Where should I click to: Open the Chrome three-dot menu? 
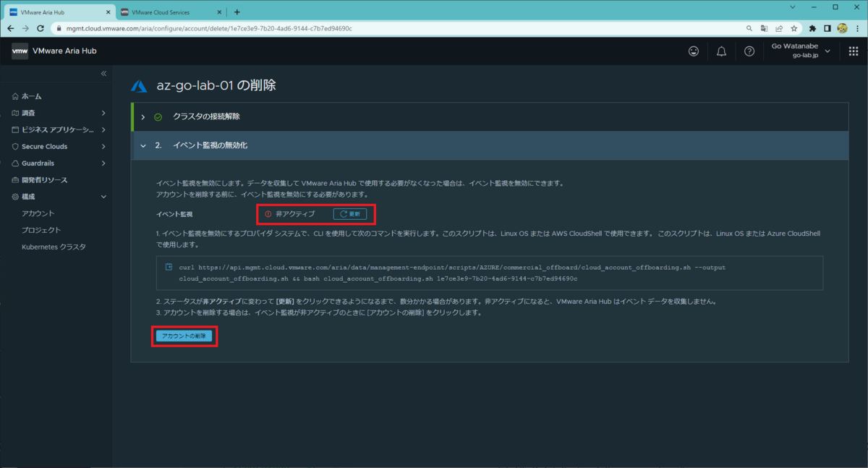click(x=858, y=28)
